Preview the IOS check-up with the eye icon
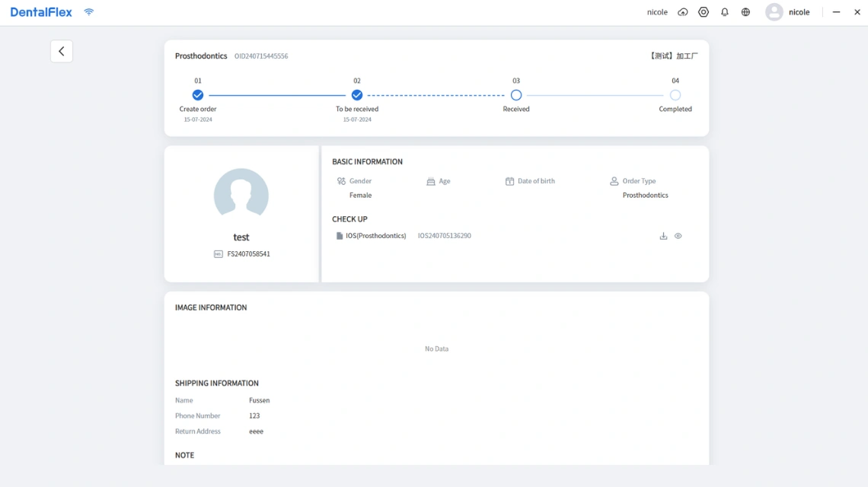868x487 pixels. 678,236
